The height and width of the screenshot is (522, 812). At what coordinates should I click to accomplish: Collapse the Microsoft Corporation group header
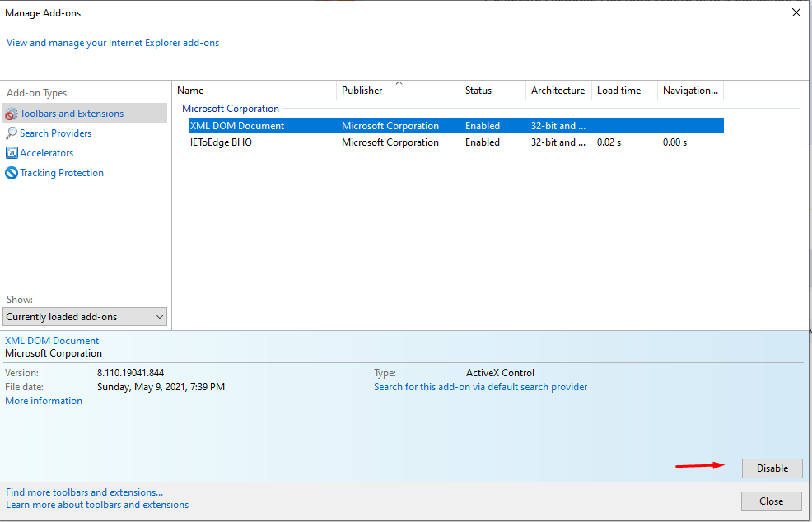pos(231,109)
